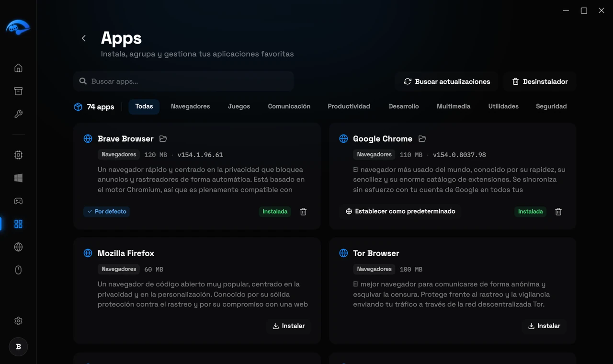Switch to the Utilidades tab
This screenshot has height=364, width=613.
pyautogui.click(x=503, y=106)
